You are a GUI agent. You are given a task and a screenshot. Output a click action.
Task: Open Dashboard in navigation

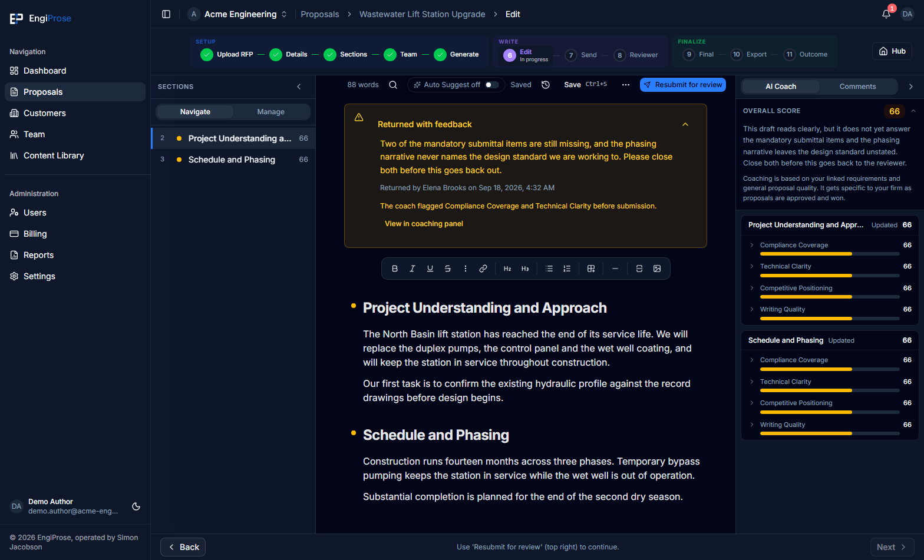coord(75,71)
